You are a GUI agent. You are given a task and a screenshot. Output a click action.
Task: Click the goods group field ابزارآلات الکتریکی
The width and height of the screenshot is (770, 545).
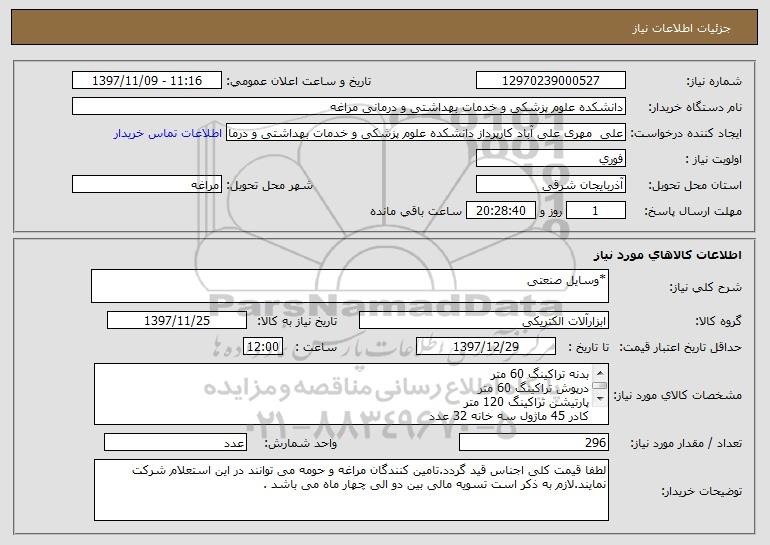484,321
